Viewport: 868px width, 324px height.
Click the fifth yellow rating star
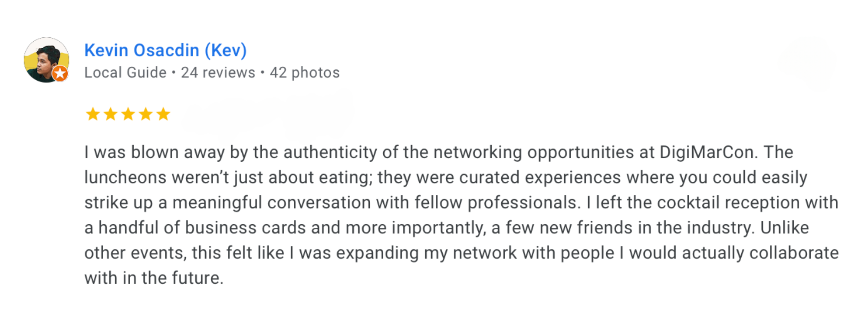click(164, 114)
